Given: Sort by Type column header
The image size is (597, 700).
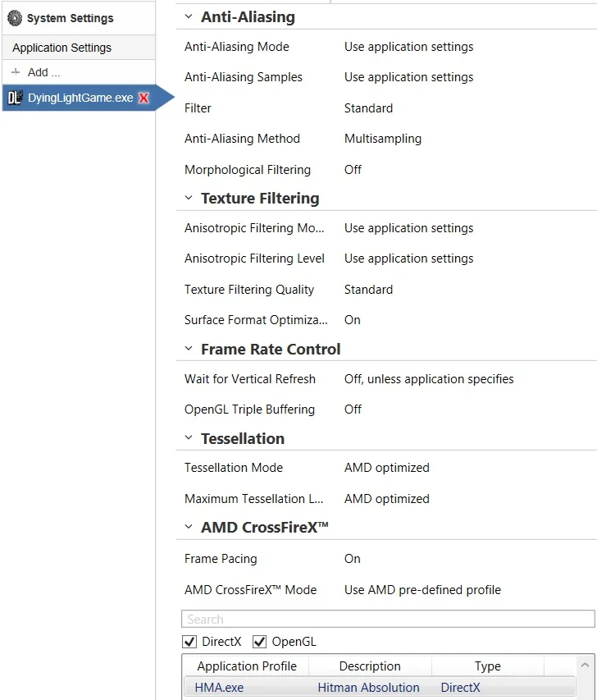Looking at the screenshot, I should pyautogui.click(x=488, y=666).
